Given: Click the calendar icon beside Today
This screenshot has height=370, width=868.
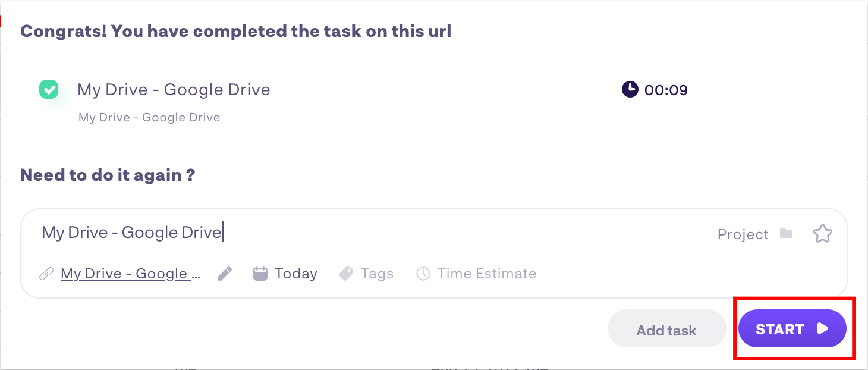Looking at the screenshot, I should click(x=260, y=274).
